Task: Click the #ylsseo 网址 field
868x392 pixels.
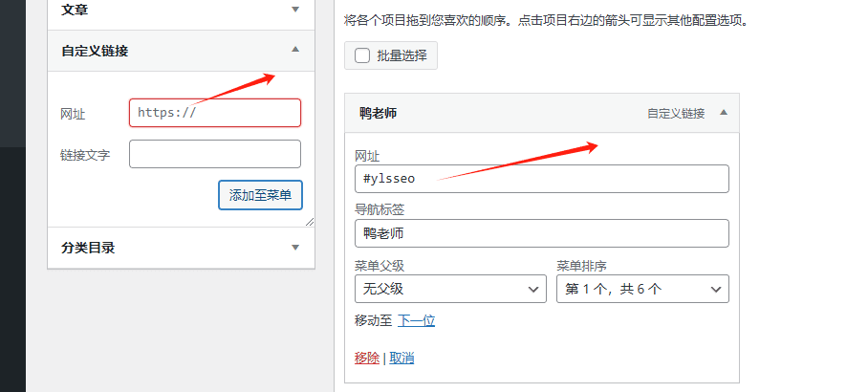Action: click(542, 179)
